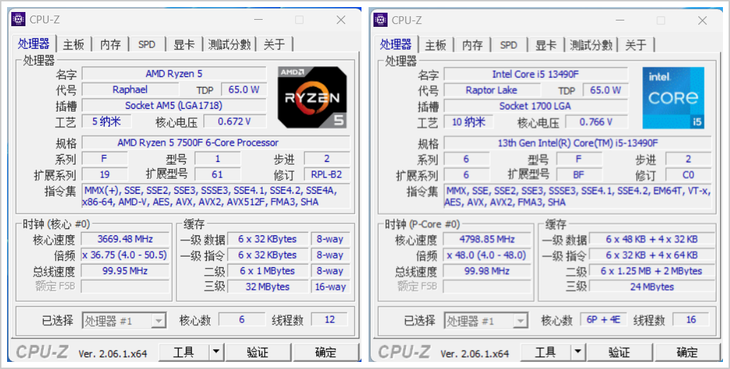Click the 确定 button in the right window

(x=687, y=352)
